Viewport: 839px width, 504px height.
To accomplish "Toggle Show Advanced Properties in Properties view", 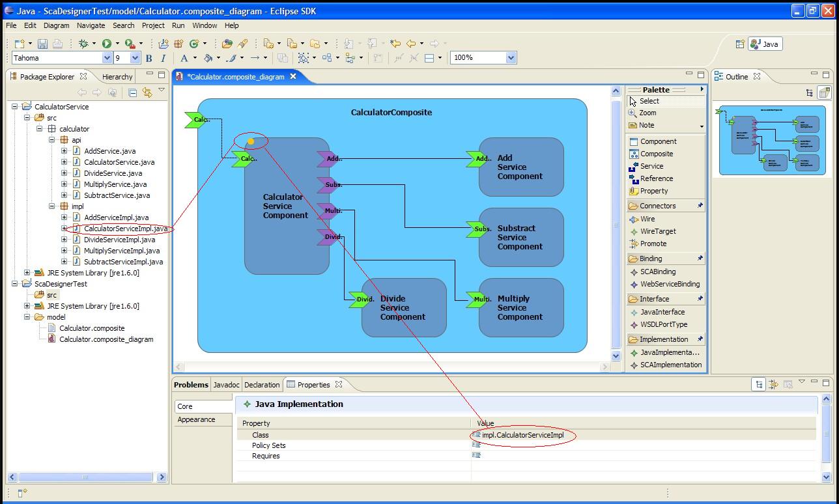I will pyautogui.click(x=773, y=384).
